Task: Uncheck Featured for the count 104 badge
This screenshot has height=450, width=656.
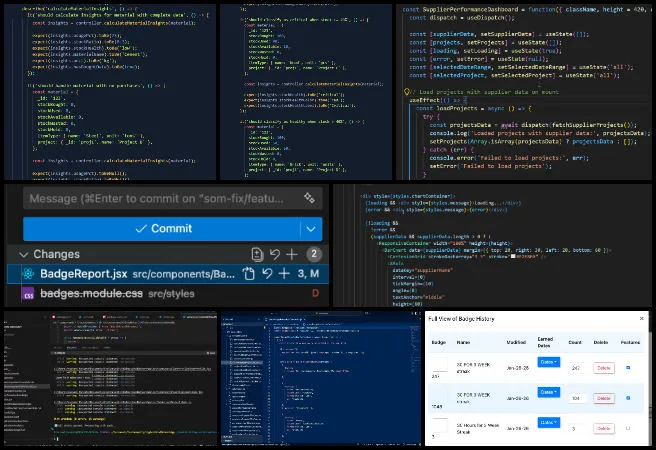Action: tap(628, 398)
